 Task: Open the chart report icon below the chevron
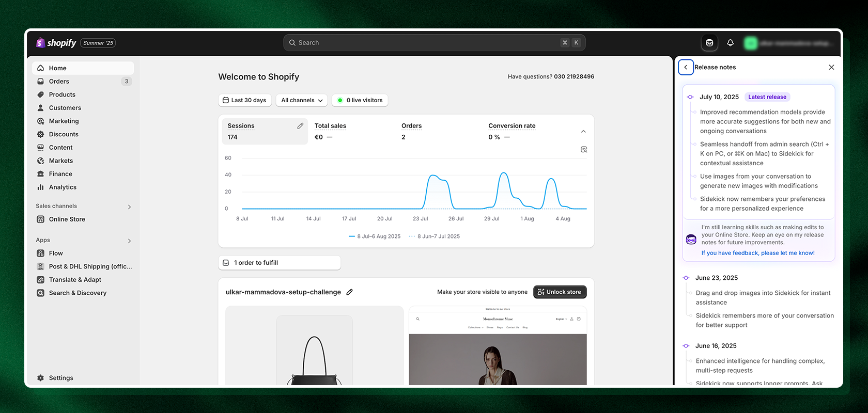pos(584,149)
